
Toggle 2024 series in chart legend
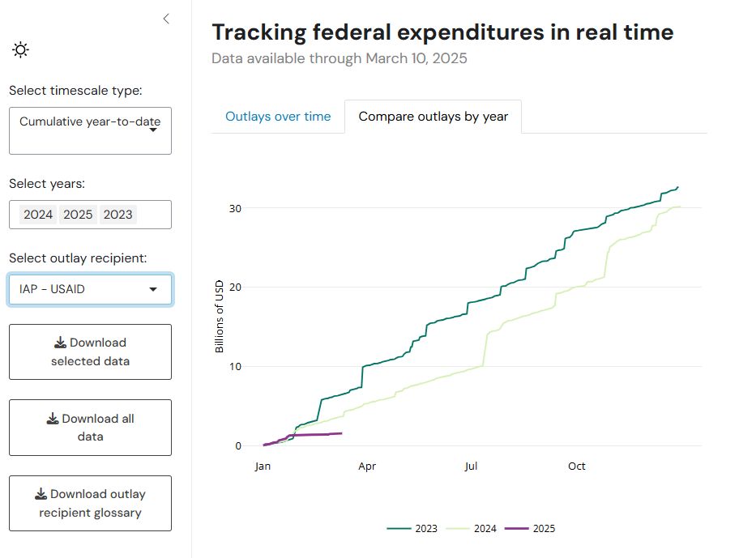tap(471, 529)
